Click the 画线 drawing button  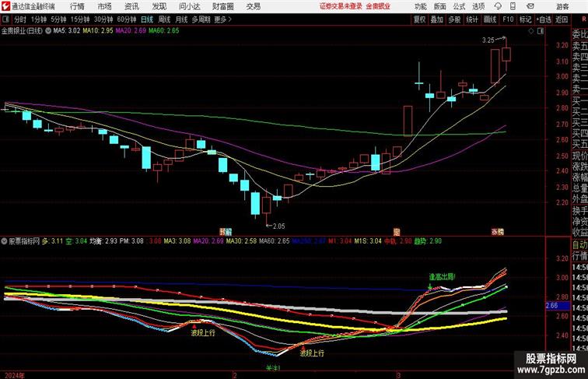490,19
